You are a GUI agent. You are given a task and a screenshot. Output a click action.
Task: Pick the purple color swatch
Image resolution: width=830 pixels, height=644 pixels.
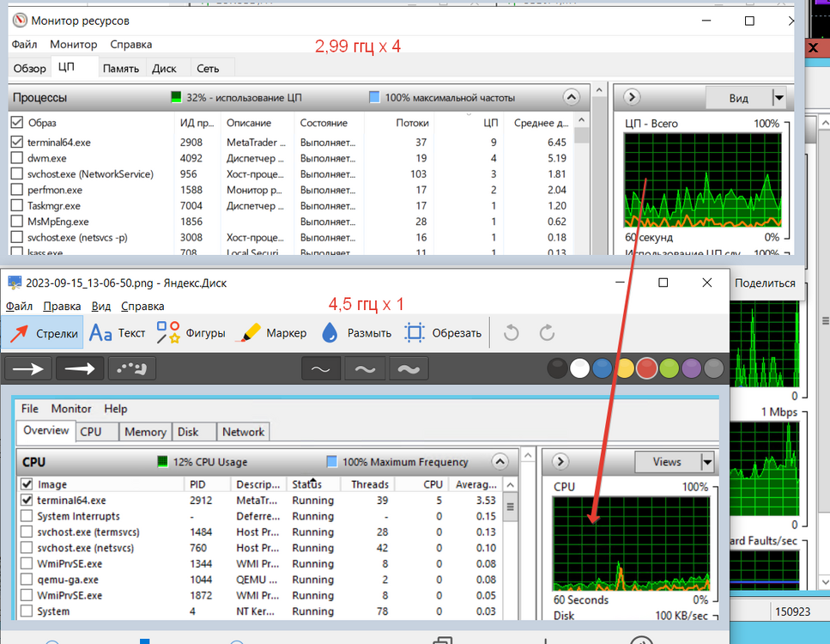pos(691,368)
